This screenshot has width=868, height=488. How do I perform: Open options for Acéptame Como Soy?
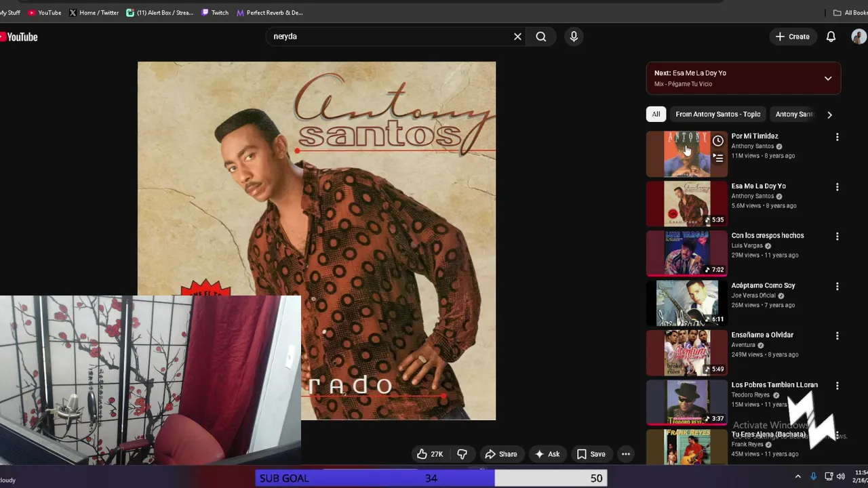(837, 286)
